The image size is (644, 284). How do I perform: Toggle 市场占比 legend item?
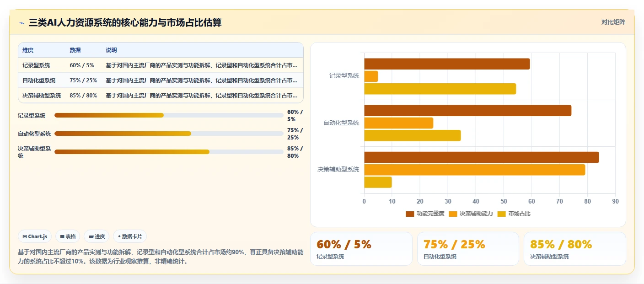[514, 214]
